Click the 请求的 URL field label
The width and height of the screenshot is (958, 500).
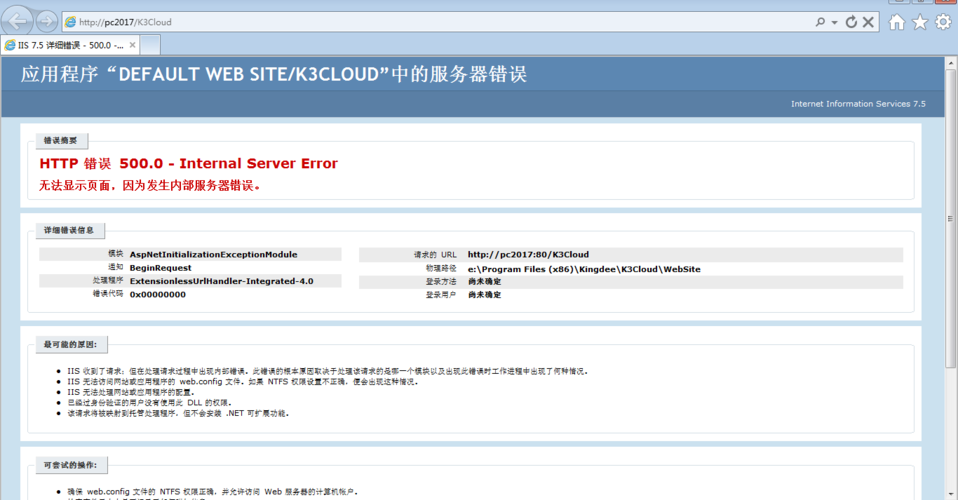435,254
